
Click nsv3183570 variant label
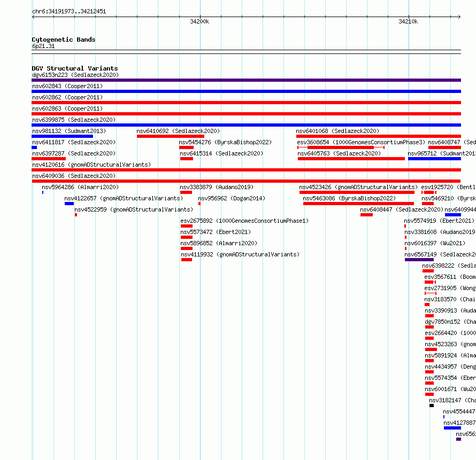click(450, 299)
